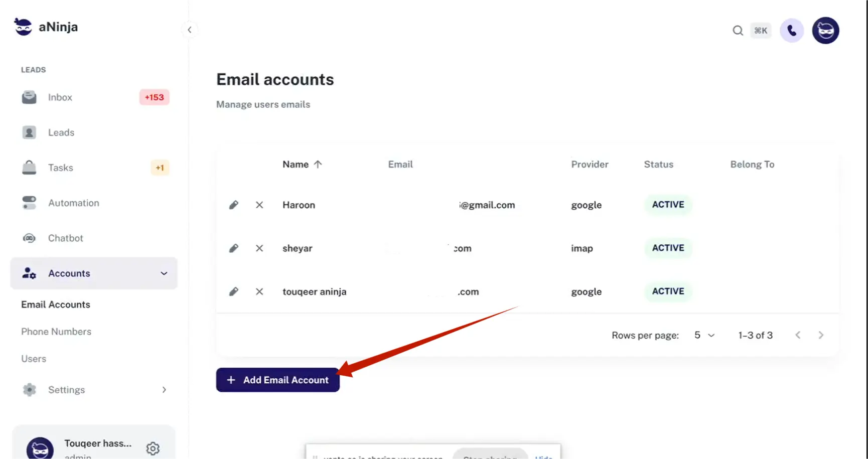Image resolution: width=868 pixels, height=459 pixels.
Task: Remove the Haroon email account
Action: [259, 205]
